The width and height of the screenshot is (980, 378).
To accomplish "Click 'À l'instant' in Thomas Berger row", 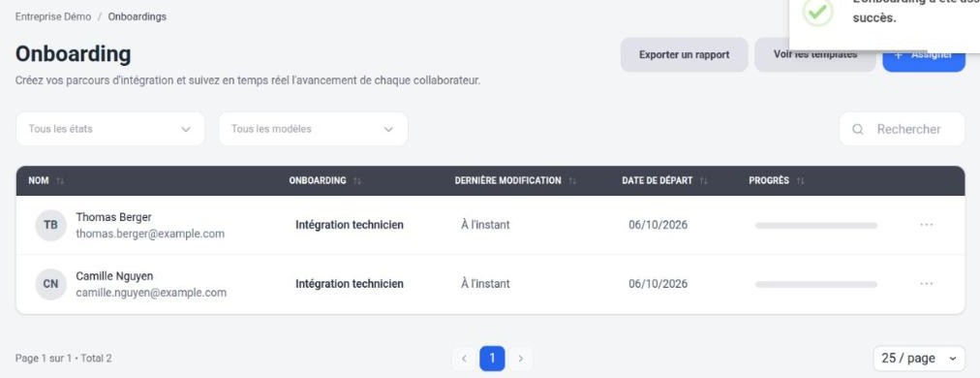I will 485,225.
